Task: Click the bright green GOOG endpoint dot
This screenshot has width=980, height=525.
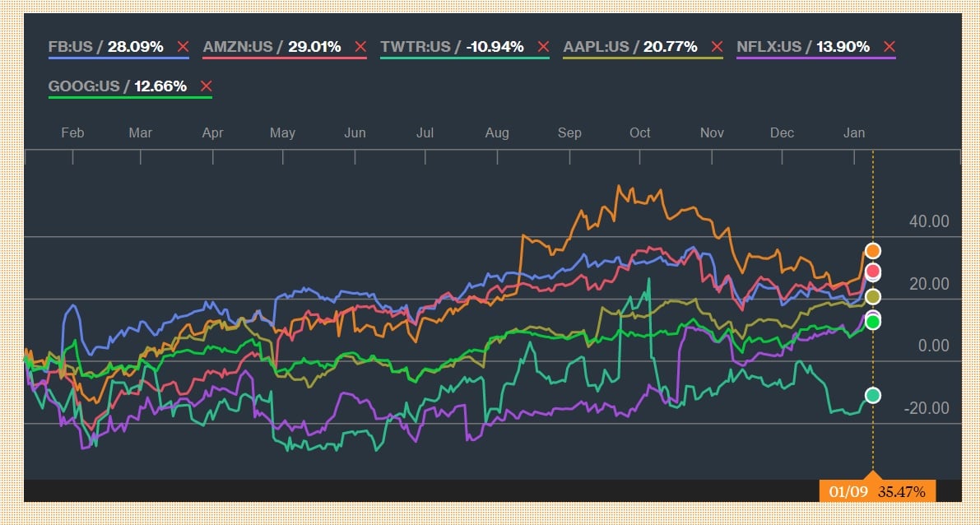Action: [x=873, y=322]
